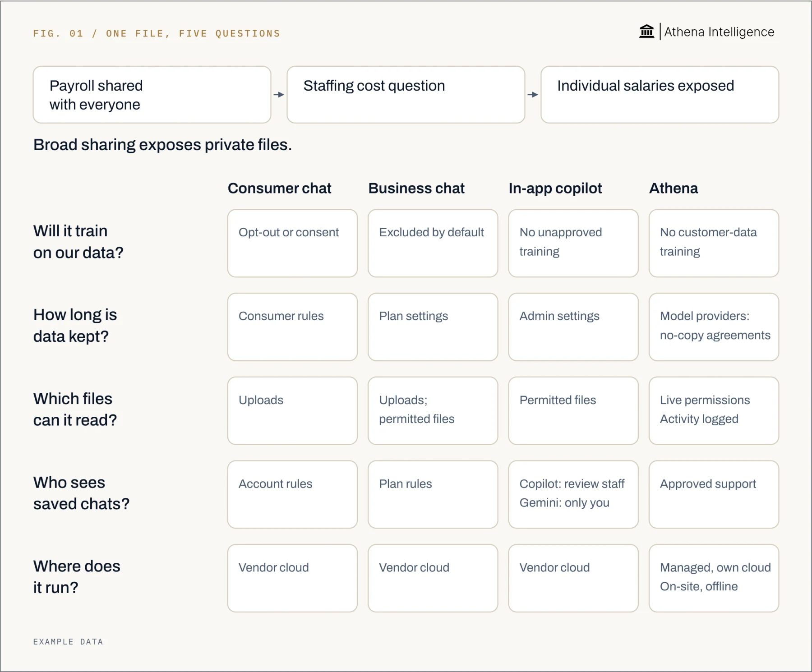This screenshot has width=812, height=672.
Task: Click the 'Uploads; permitted files' cell
Action: pos(433,411)
